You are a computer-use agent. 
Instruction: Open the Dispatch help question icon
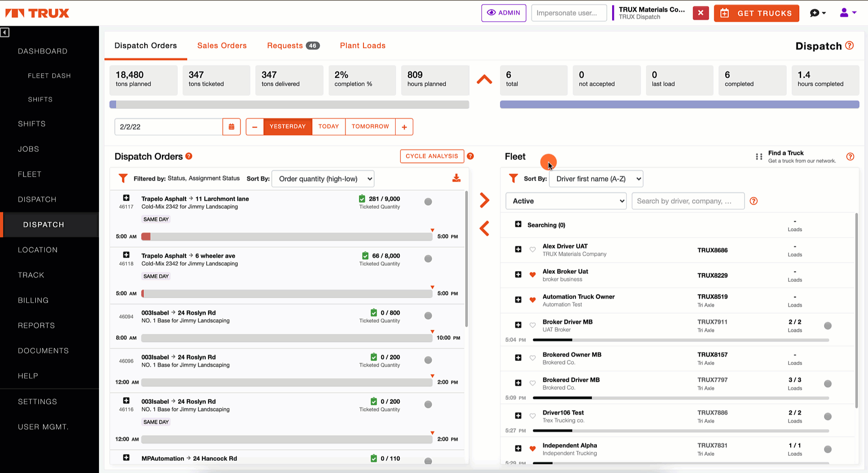(849, 46)
